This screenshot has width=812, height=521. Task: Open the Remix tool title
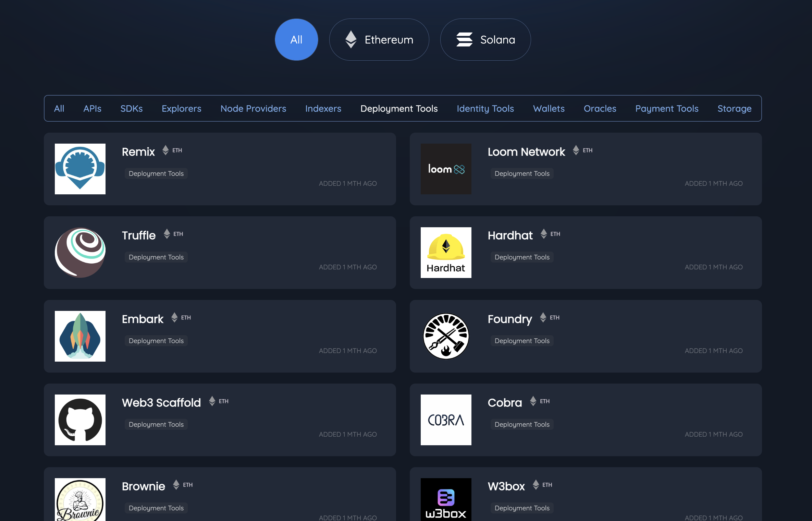pos(138,152)
